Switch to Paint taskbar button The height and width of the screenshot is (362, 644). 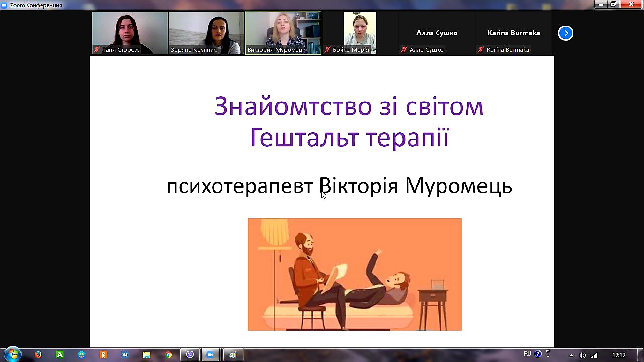(233, 355)
